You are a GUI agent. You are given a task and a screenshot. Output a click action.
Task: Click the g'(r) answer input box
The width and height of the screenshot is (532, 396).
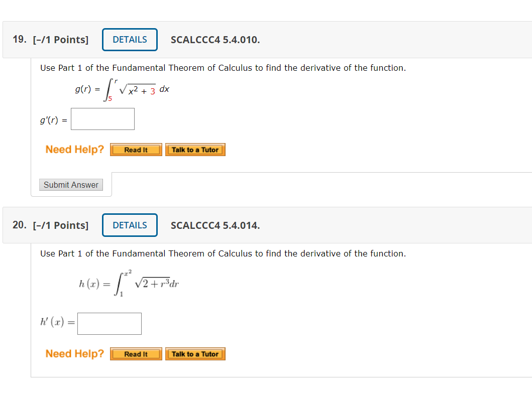pos(102,118)
